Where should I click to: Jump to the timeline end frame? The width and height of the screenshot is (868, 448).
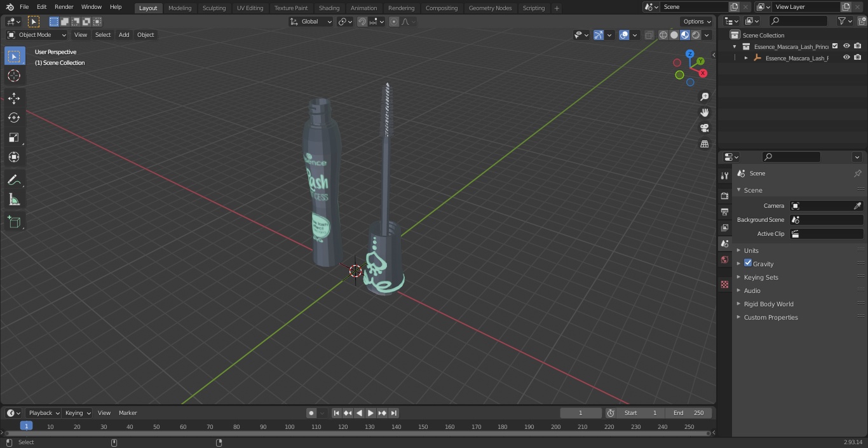coord(394,413)
